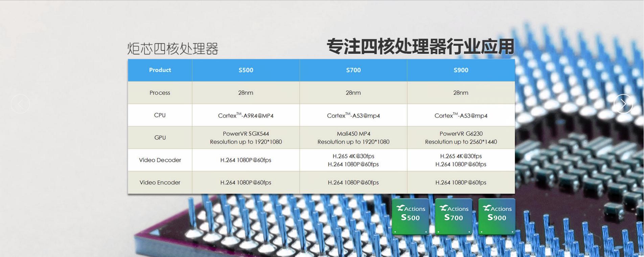Click the Actions S500 chip badge
This screenshot has height=257, width=644.
[410, 216]
